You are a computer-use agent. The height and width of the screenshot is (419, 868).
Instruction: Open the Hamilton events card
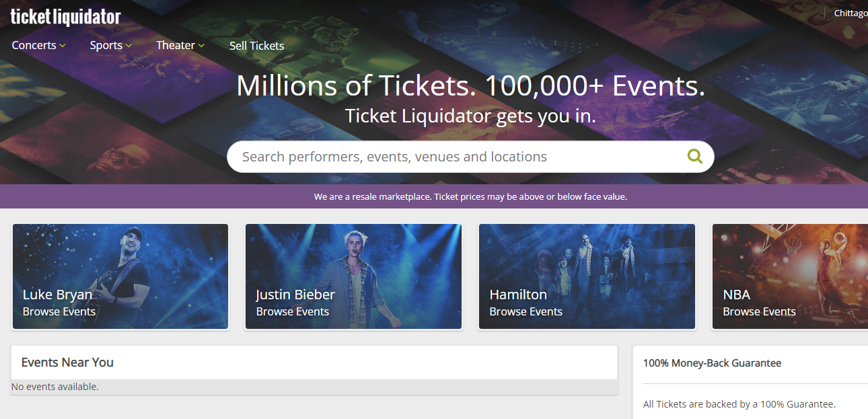click(x=587, y=276)
